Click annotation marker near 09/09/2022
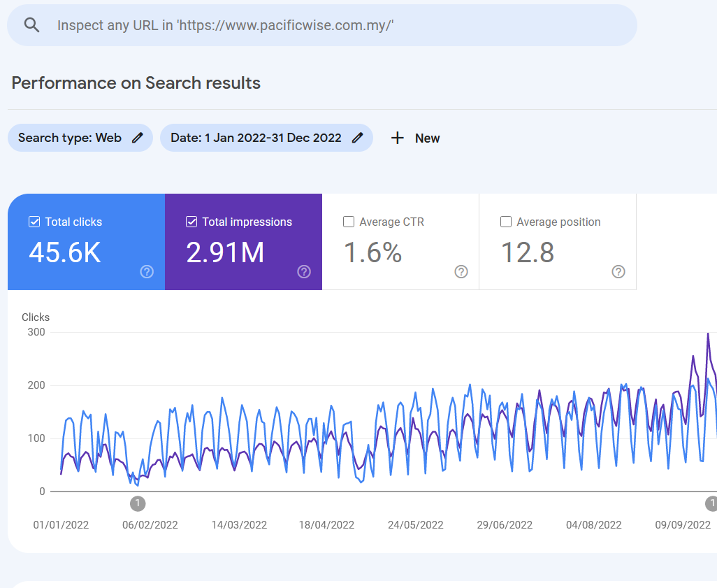This screenshot has width=717, height=588. pyautogui.click(x=711, y=504)
